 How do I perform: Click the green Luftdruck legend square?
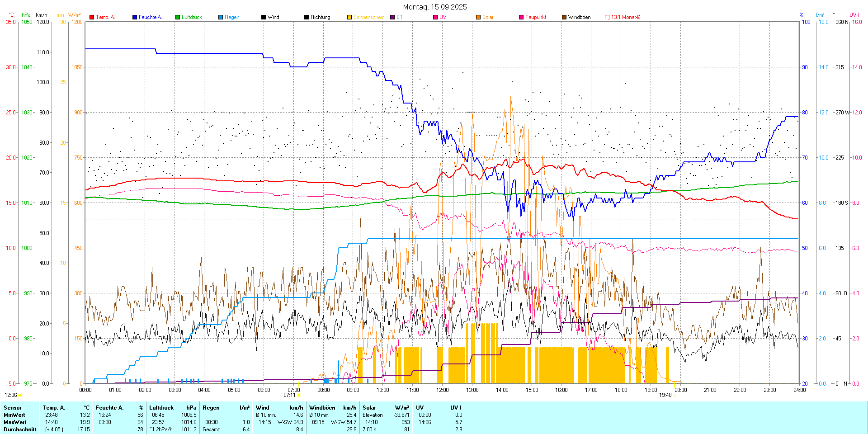(x=178, y=17)
